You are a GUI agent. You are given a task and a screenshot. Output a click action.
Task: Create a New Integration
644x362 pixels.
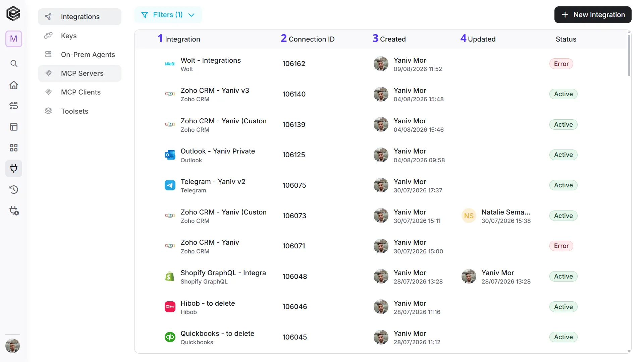coord(593,15)
